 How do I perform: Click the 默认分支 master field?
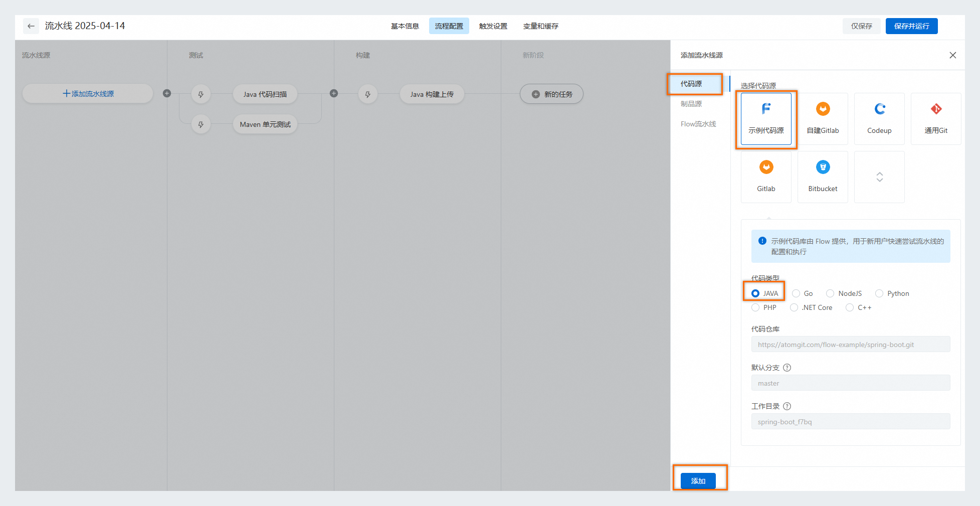[x=851, y=383]
